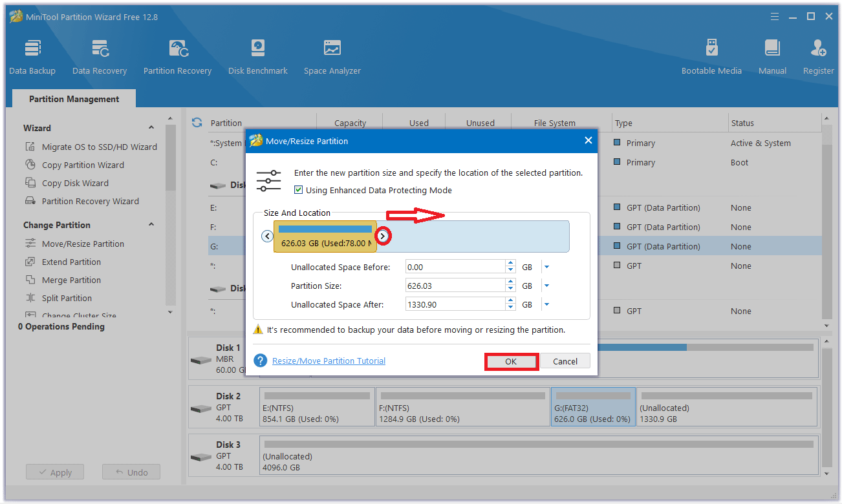842x504 pixels.
Task: Start Disk Benchmark
Action: [258, 57]
